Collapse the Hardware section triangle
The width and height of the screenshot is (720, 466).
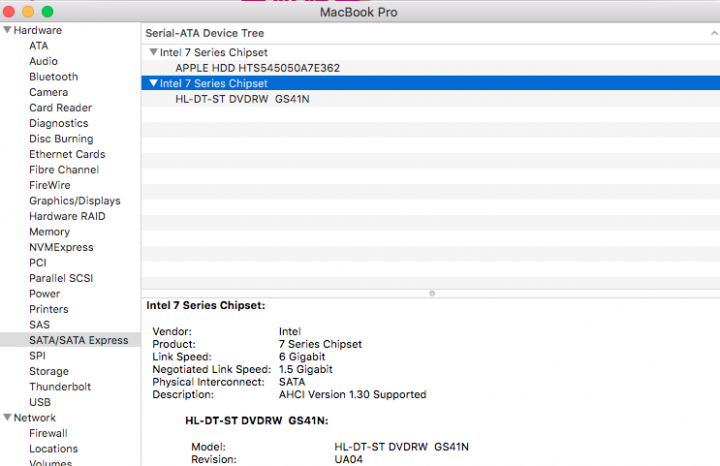pyautogui.click(x=7, y=30)
